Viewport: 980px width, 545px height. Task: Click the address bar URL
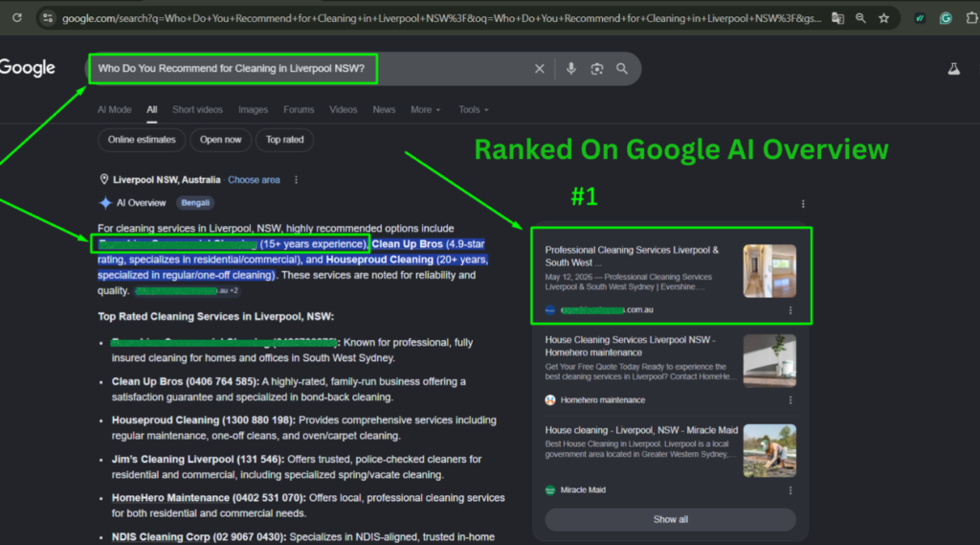click(x=441, y=18)
